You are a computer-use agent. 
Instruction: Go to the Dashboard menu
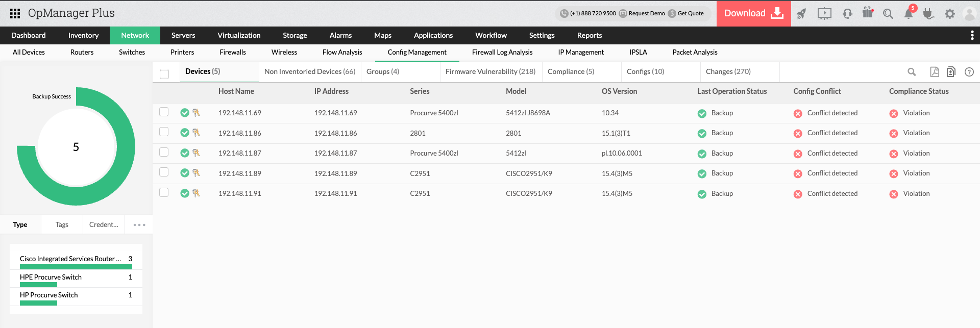click(29, 35)
